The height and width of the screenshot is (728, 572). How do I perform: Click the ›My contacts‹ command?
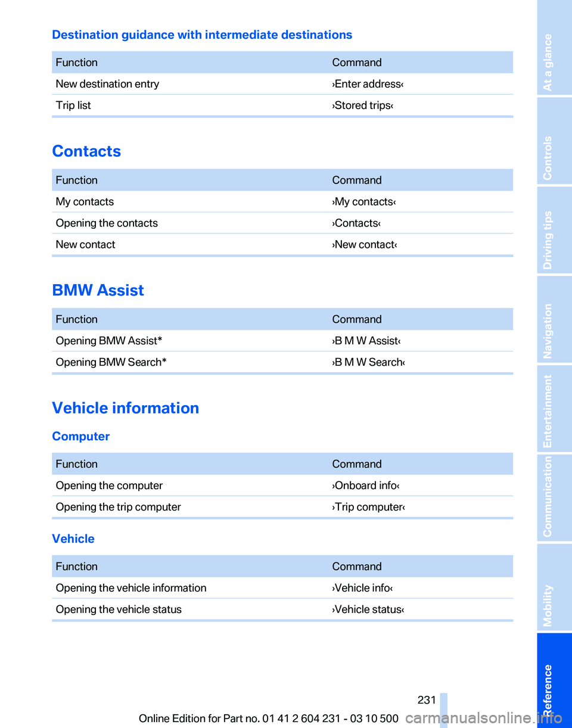coord(365,202)
